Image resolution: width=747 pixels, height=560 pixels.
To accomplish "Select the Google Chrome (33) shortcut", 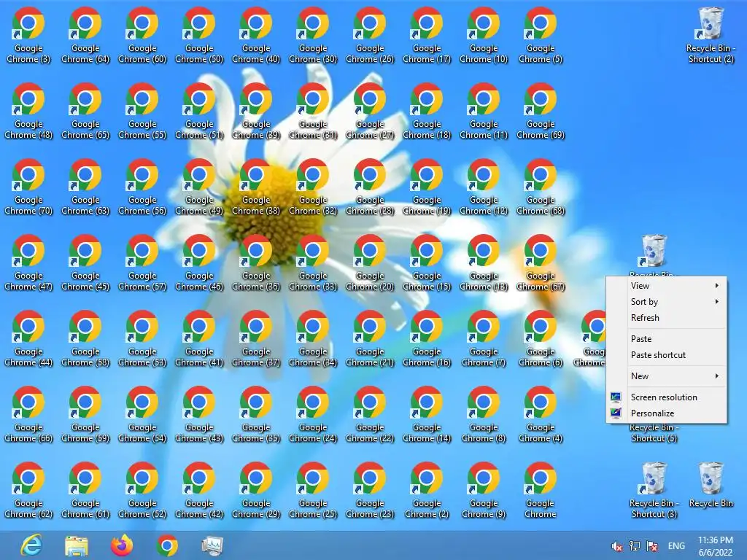I will 313,263.
